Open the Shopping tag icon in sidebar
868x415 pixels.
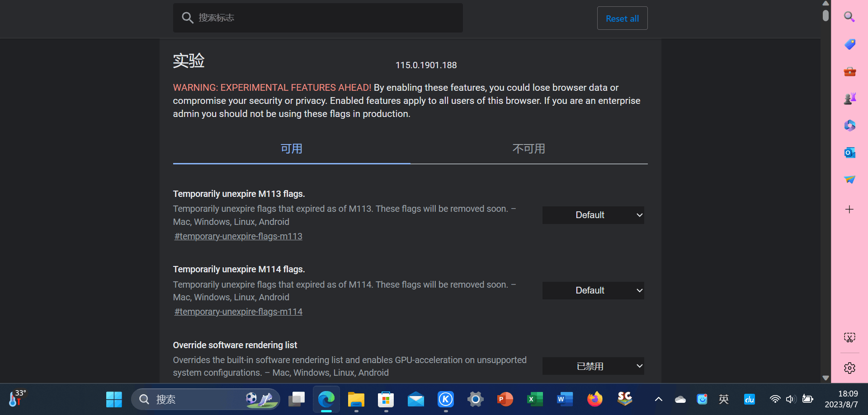[x=849, y=44]
